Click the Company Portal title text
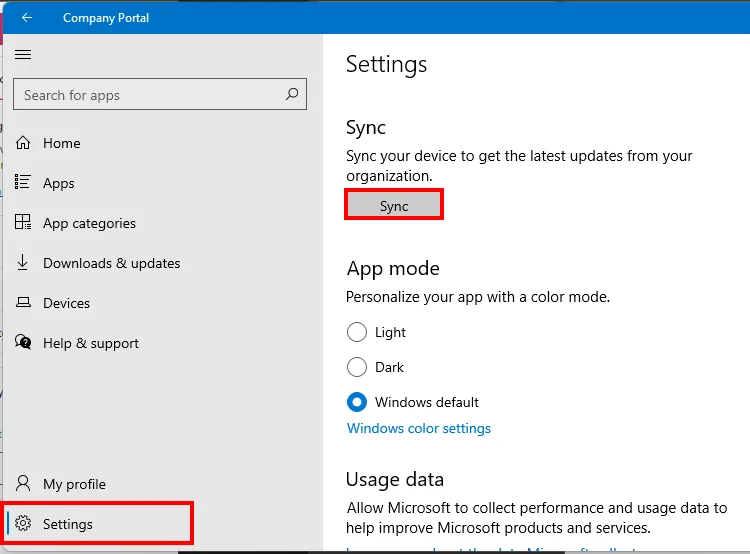 click(106, 18)
